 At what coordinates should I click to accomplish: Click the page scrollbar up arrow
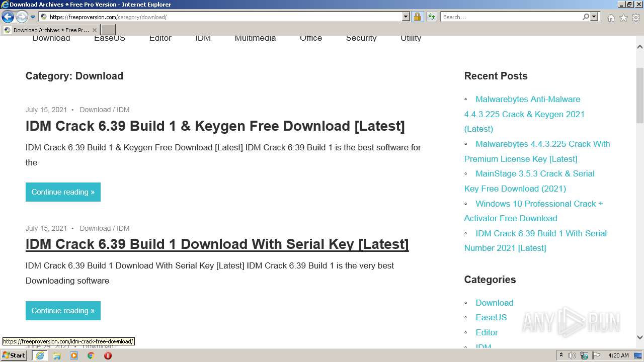[639, 47]
